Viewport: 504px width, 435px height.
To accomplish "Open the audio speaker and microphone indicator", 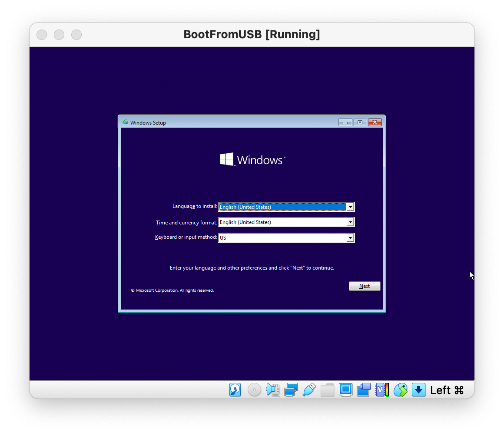I will [x=272, y=390].
